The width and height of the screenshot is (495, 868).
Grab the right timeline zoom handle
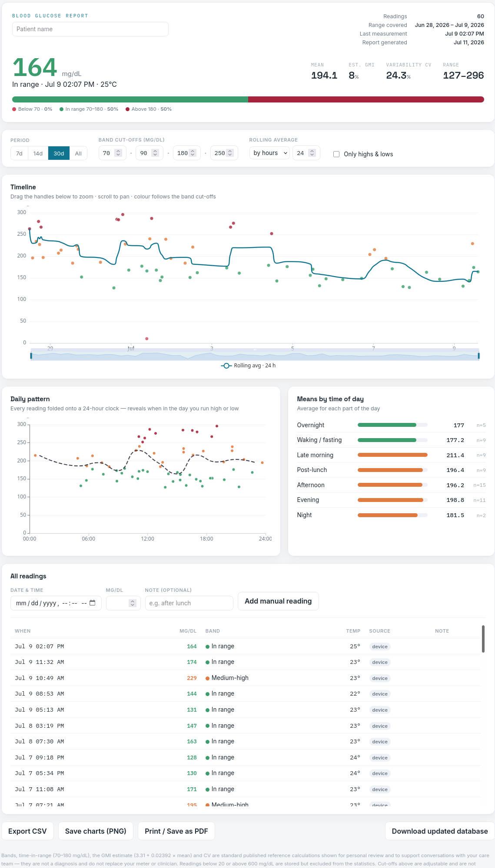(x=478, y=356)
